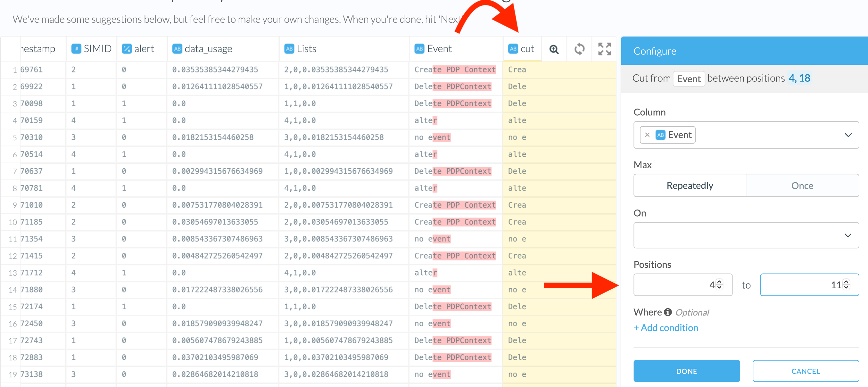Select the Repeatedly option under Max
Image resolution: width=868 pixels, height=387 pixels.
point(690,185)
